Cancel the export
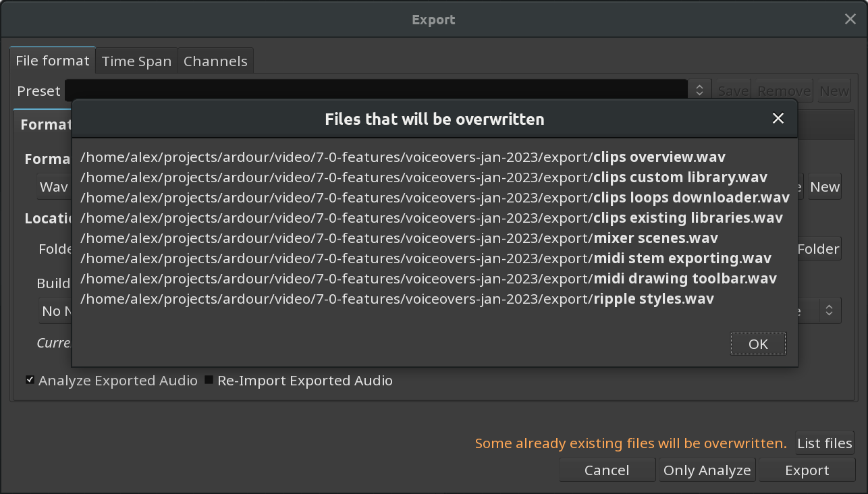Screen dimensions: 868x494 click(x=607, y=470)
